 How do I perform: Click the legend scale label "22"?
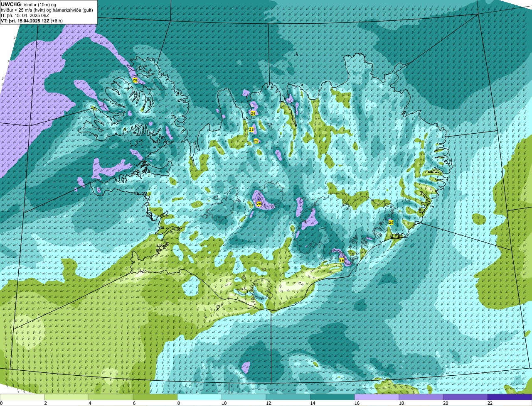point(490,403)
